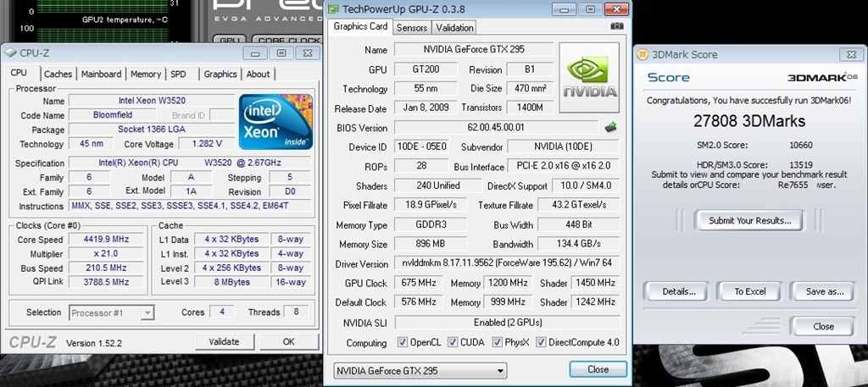Toggle the CUDA checkbox
The width and height of the screenshot is (868, 387).
click(x=453, y=342)
